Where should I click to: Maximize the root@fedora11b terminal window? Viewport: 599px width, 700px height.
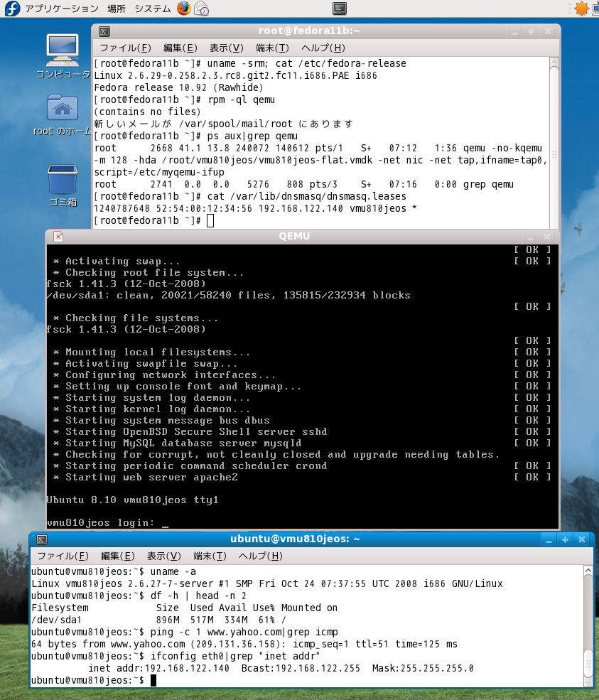click(x=531, y=32)
